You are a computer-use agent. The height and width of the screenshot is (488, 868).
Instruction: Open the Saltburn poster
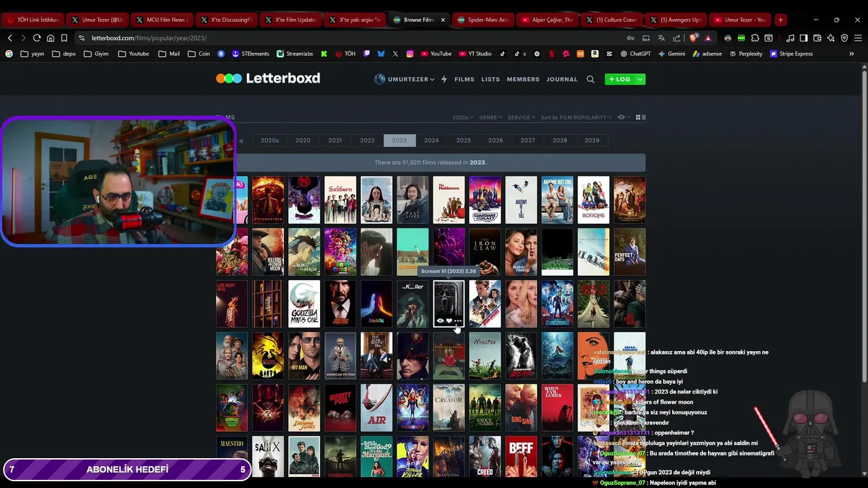pos(340,200)
